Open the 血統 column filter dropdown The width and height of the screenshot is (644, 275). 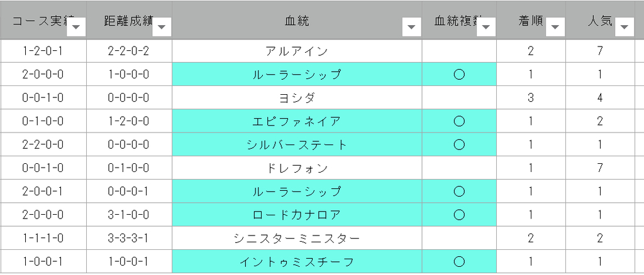(x=411, y=28)
